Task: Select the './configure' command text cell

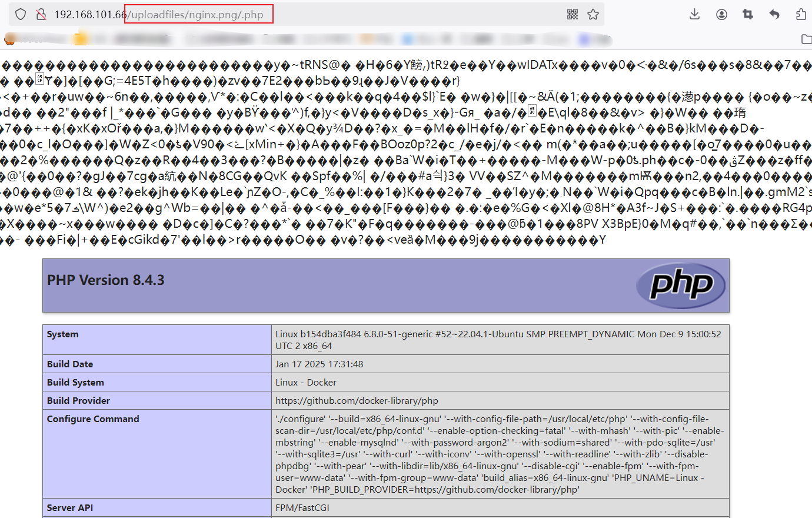Action: pos(500,454)
